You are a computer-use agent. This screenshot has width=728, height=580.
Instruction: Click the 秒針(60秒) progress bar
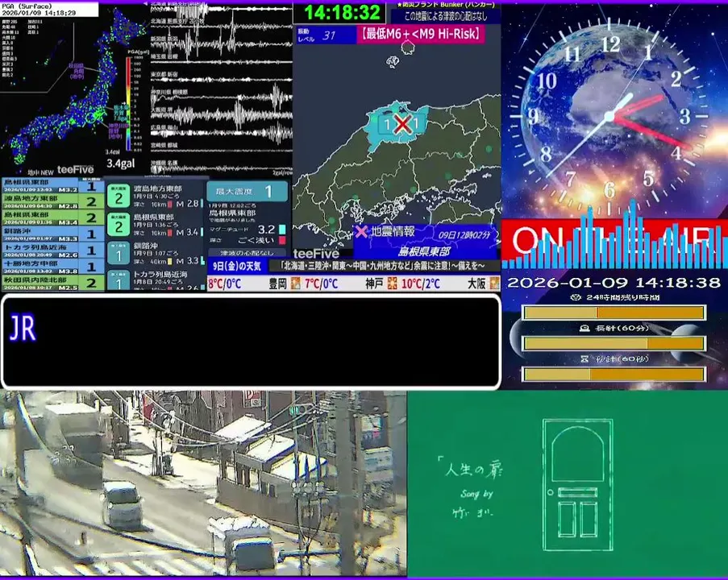point(614,374)
